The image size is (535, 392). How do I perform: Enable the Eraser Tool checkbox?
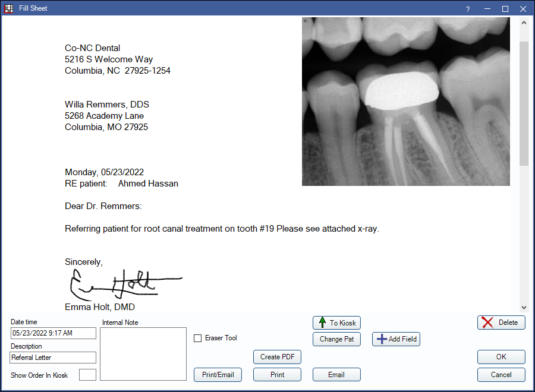(198, 338)
